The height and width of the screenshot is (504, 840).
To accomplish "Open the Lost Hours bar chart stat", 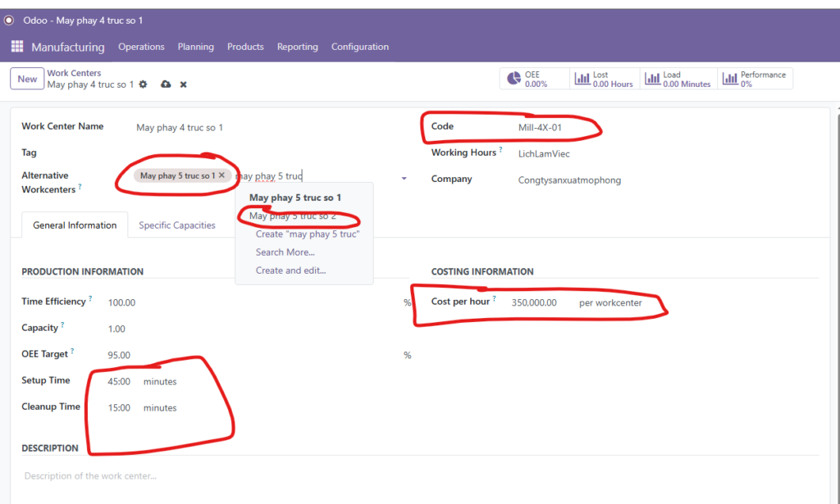I will (603, 79).
